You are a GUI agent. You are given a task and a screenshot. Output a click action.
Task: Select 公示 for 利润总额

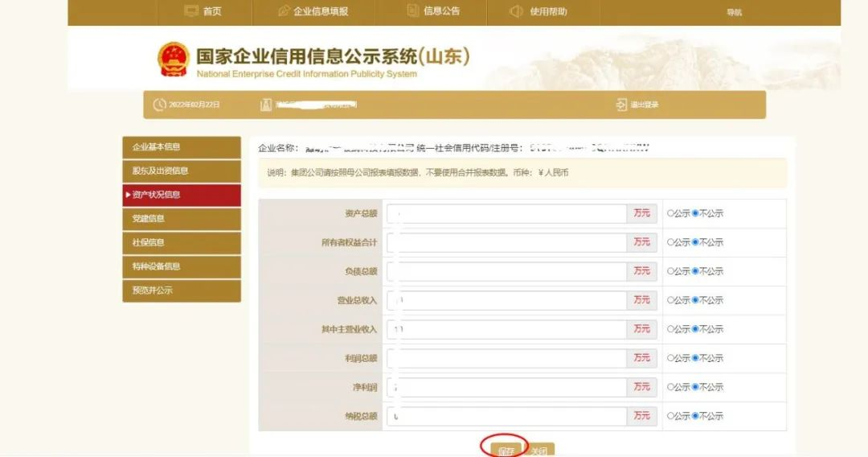pyautogui.click(x=670, y=358)
